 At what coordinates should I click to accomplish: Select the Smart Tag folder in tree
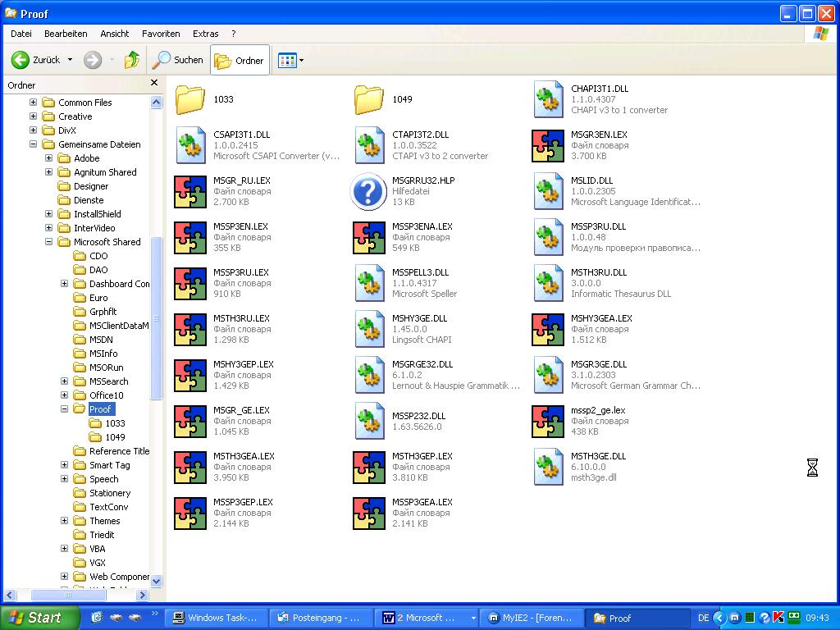click(109, 465)
